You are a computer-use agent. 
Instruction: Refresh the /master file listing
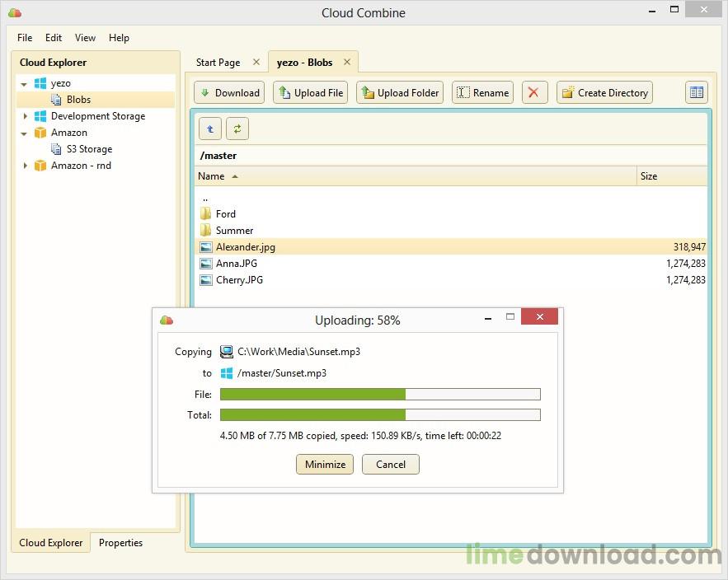pyautogui.click(x=237, y=129)
